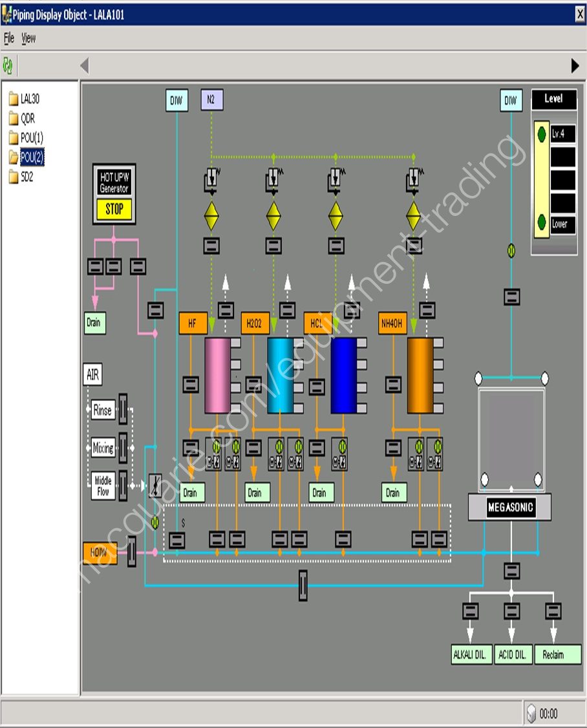Click the HF chemical supply label
The height and width of the screenshot is (728, 587).
(193, 323)
